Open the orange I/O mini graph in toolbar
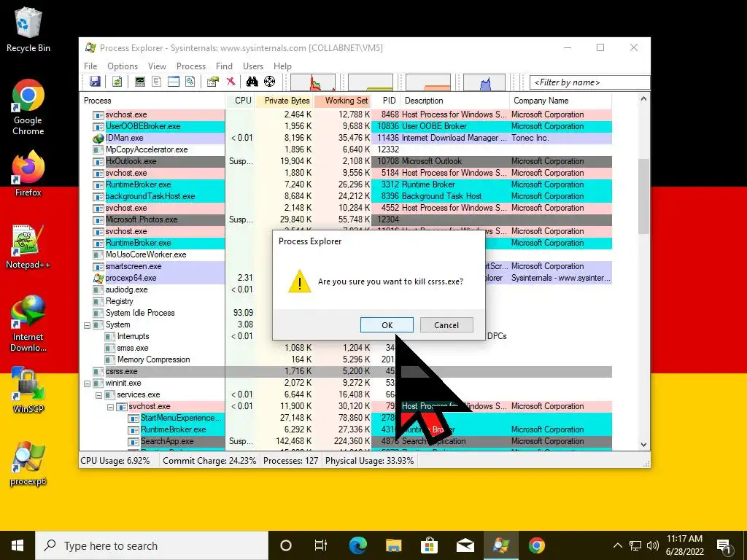This screenshot has width=747, height=560. point(427,82)
